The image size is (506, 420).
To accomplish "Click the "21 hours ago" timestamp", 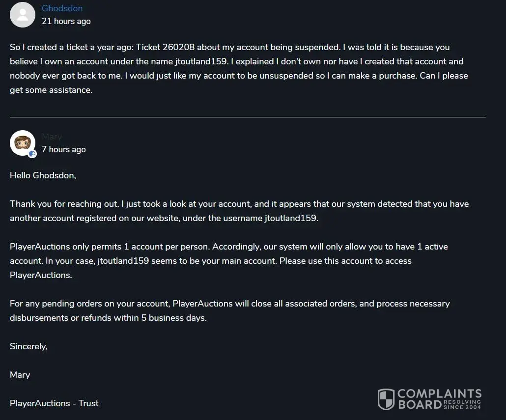I will click(66, 21).
